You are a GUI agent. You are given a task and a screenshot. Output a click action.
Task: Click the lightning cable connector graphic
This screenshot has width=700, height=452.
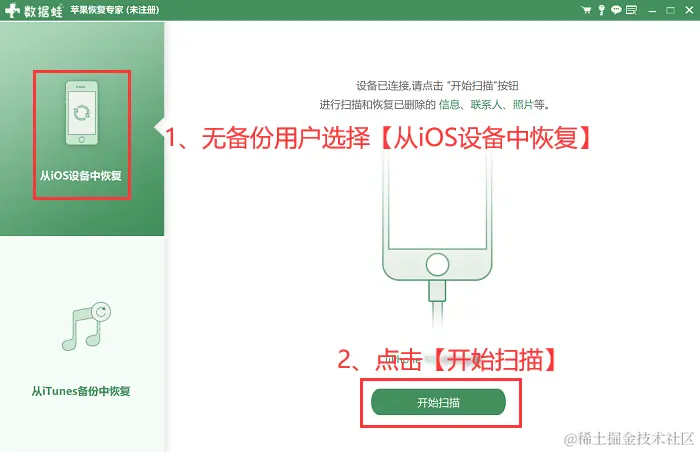tap(437, 291)
